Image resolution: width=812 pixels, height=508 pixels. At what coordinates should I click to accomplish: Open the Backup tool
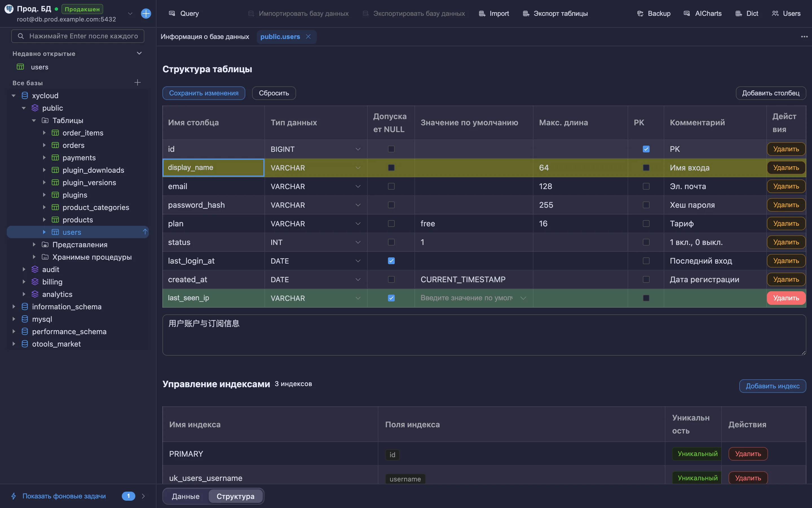(653, 14)
